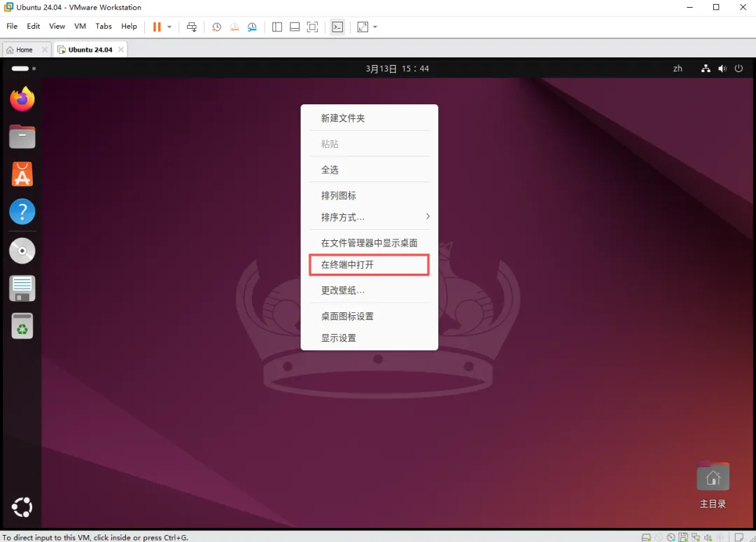Image resolution: width=756 pixels, height=542 pixels.
Task: Launch Firefox from the dock
Action: click(x=22, y=99)
